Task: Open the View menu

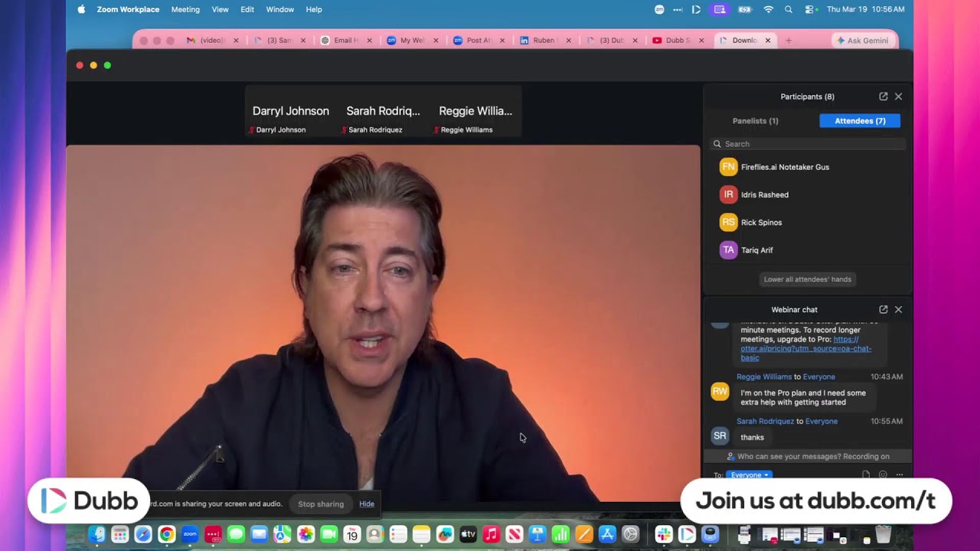Action: click(220, 9)
